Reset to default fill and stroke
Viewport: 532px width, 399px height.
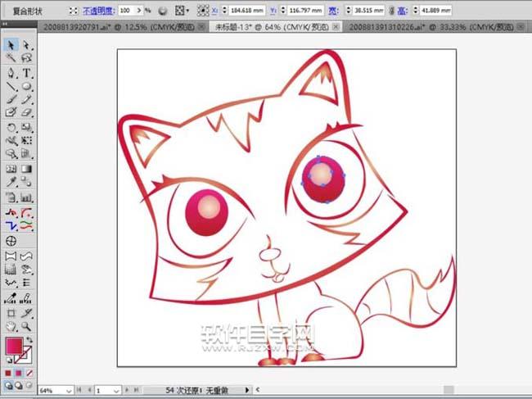[9, 360]
